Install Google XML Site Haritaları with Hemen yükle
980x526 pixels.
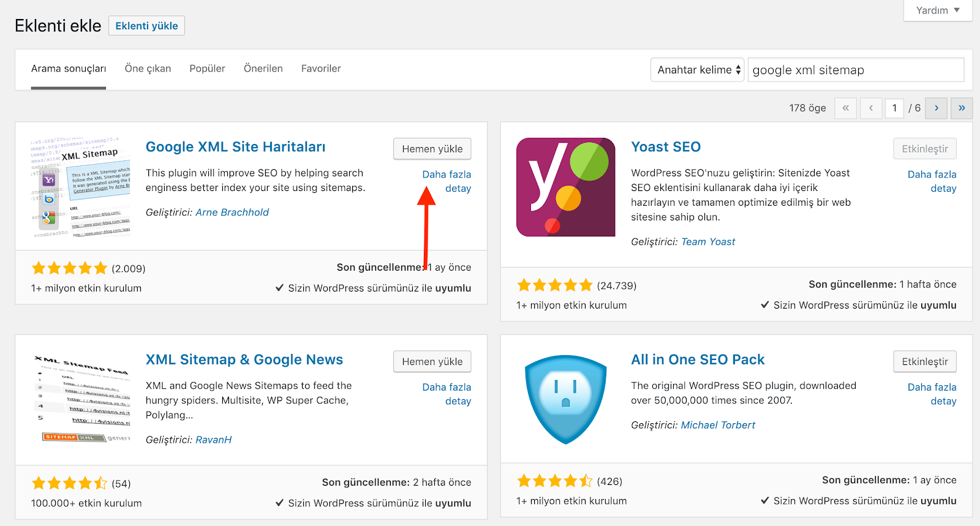[432, 149]
